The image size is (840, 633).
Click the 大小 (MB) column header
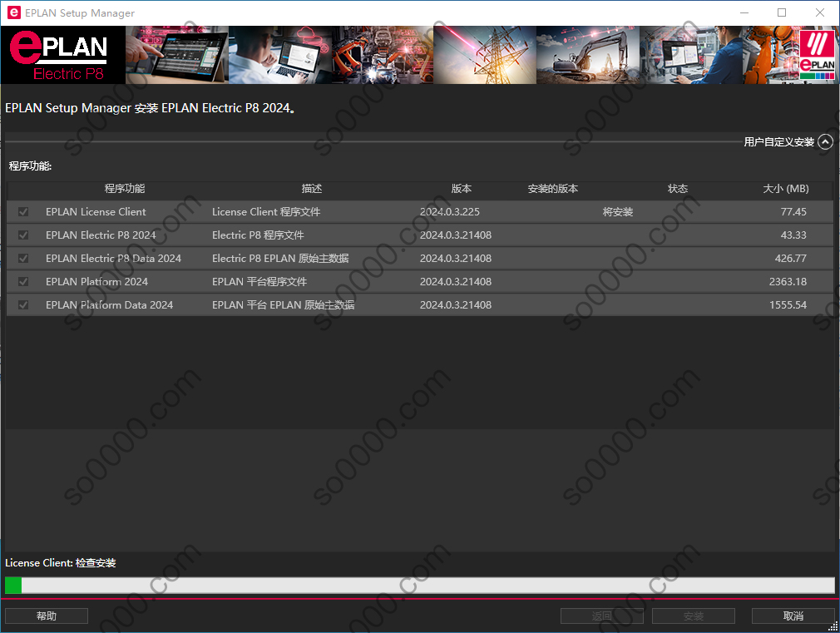786,189
